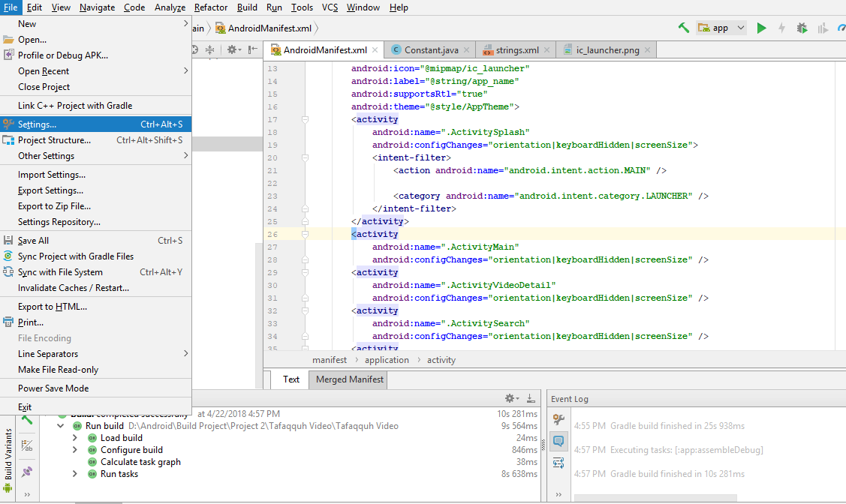Screen dimensions: 846x504
Task: Click the manifest breadcrumb
Action: pyautogui.click(x=329, y=360)
